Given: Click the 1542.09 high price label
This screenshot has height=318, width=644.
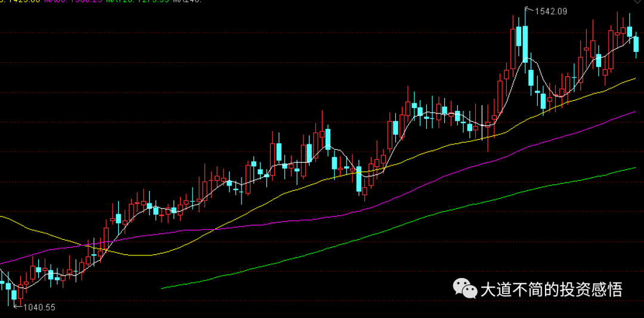Looking at the screenshot, I should pos(551,11).
